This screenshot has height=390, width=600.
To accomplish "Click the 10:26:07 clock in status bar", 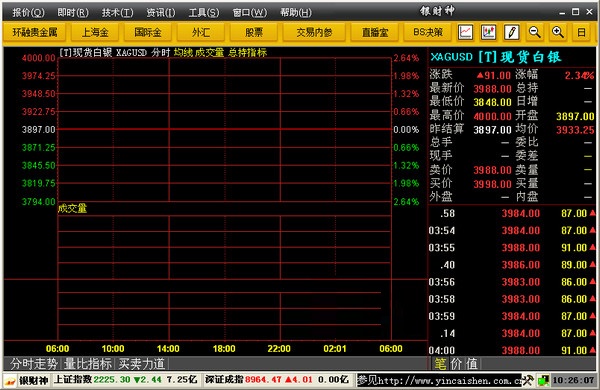I will [573, 380].
